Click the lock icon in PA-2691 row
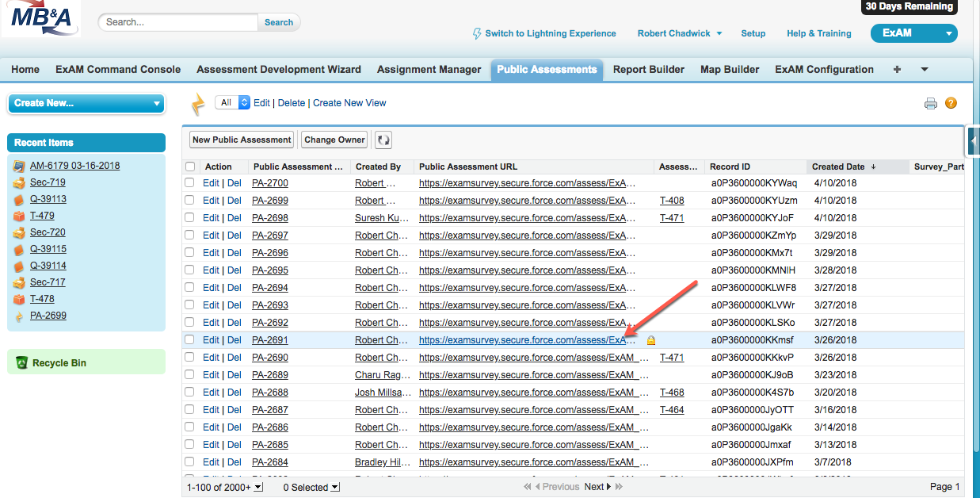The width and height of the screenshot is (980, 498). (x=651, y=340)
